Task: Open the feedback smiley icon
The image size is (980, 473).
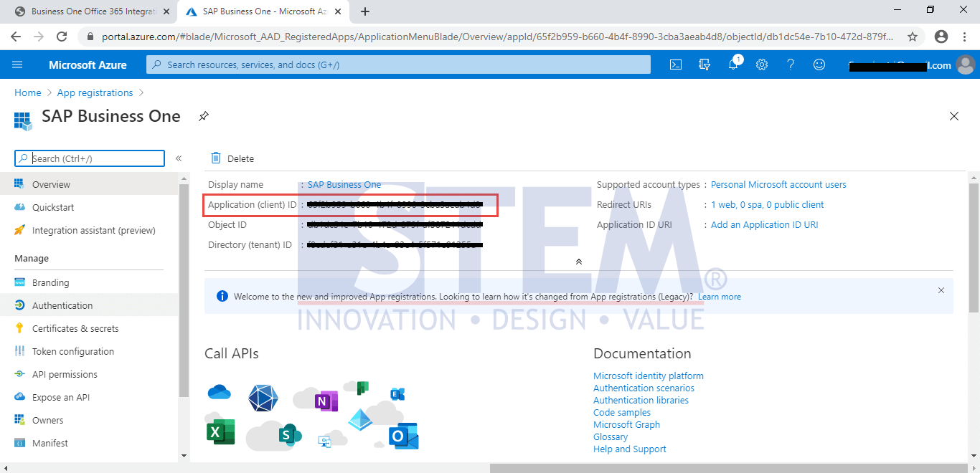Action: pos(819,64)
